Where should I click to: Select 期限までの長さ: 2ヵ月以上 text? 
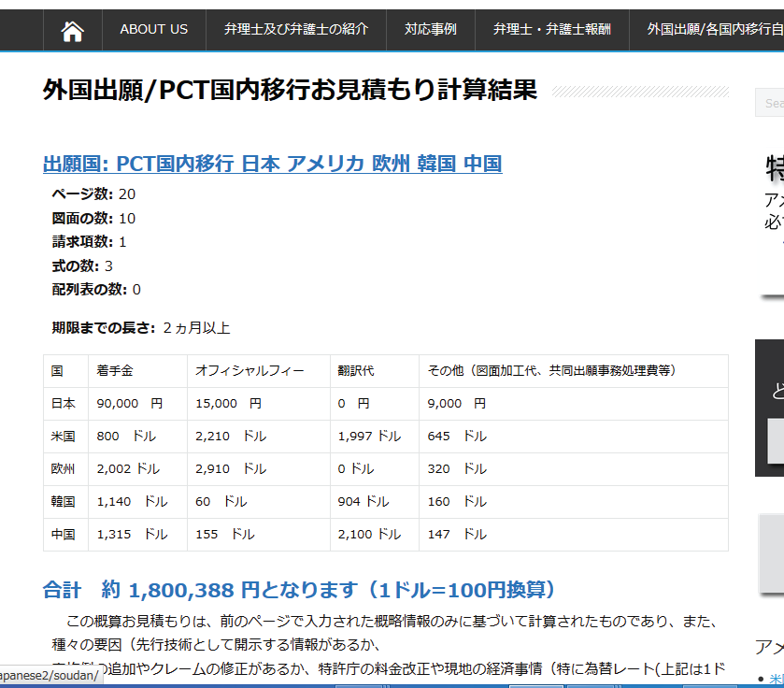pos(141,328)
